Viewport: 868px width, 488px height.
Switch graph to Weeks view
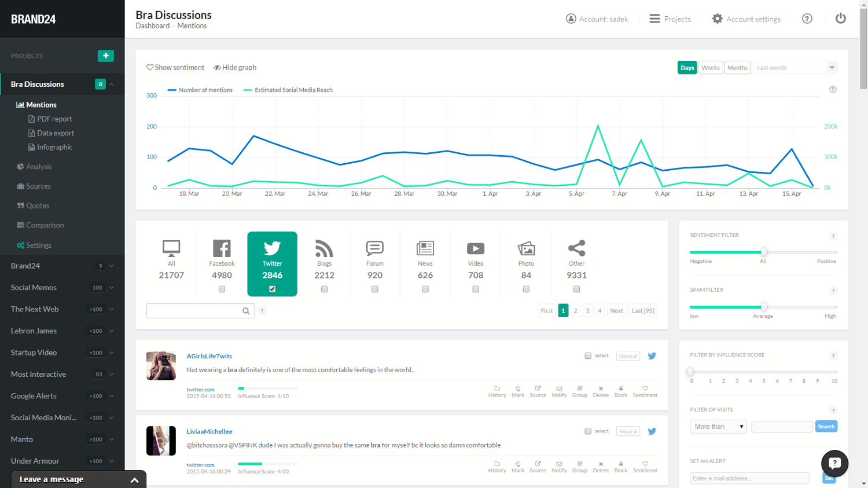point(710,68)
